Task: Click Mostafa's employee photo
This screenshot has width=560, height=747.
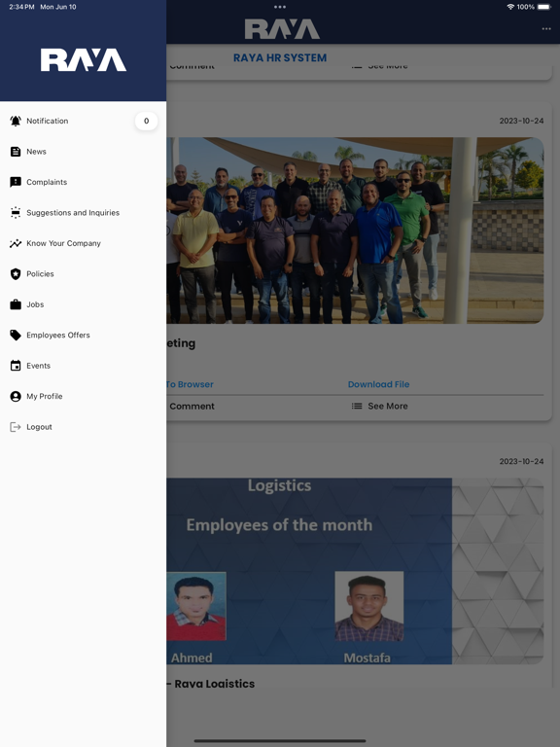Action: click(x=369, y=606)
